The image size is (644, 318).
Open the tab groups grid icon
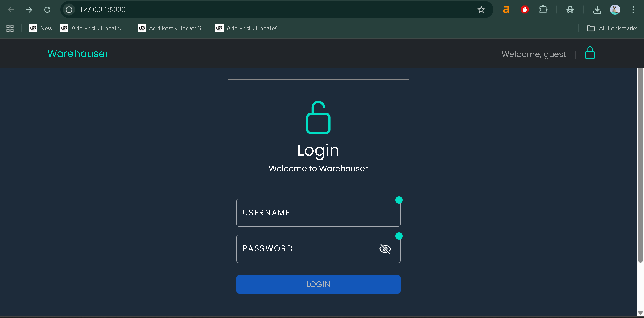pyautogui.click(x=10, y=28)
